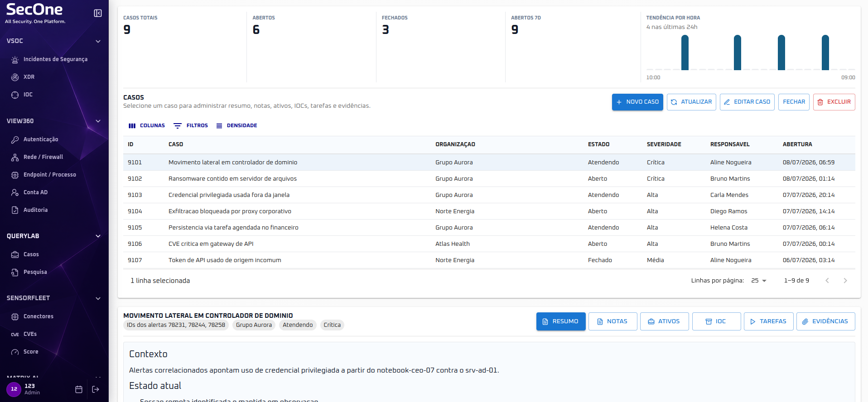The image size is (868, 402).
Task: Open CVEs icon in sidebar
Action: coord(15,334)
